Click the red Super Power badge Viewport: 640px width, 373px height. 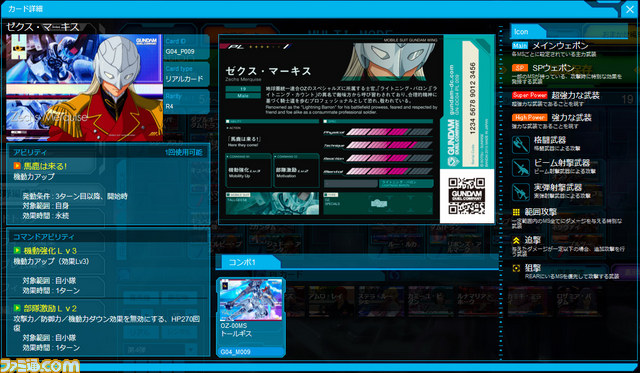pyautogui.click(x=530, y=95)
